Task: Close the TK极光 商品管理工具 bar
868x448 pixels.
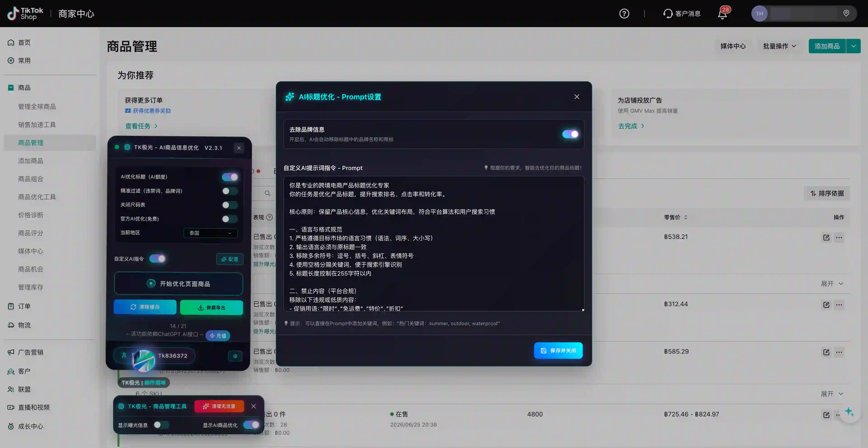Action: click(x=254, y=406)
